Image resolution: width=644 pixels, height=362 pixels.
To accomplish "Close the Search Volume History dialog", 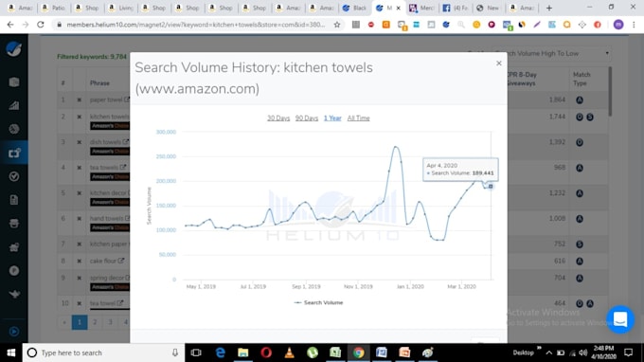I will coord(498,63).
